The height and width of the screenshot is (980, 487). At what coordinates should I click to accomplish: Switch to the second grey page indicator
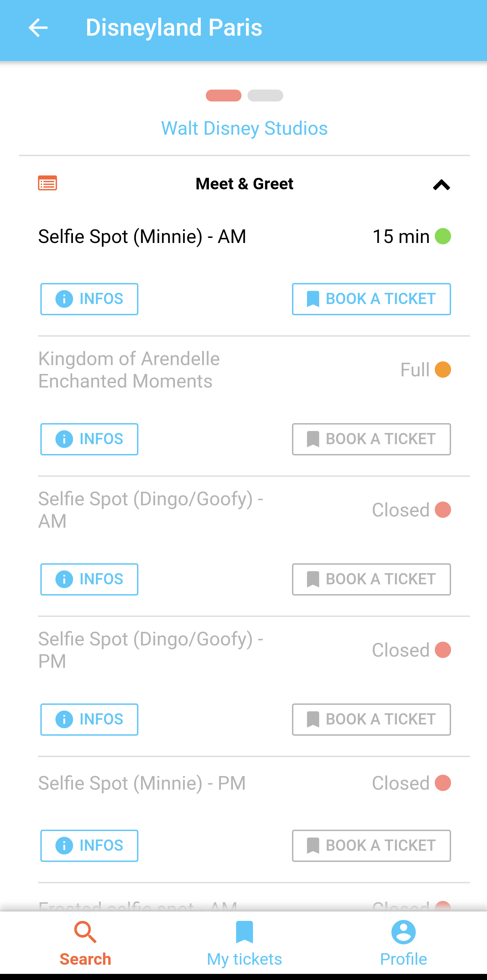tap(265, 95)
